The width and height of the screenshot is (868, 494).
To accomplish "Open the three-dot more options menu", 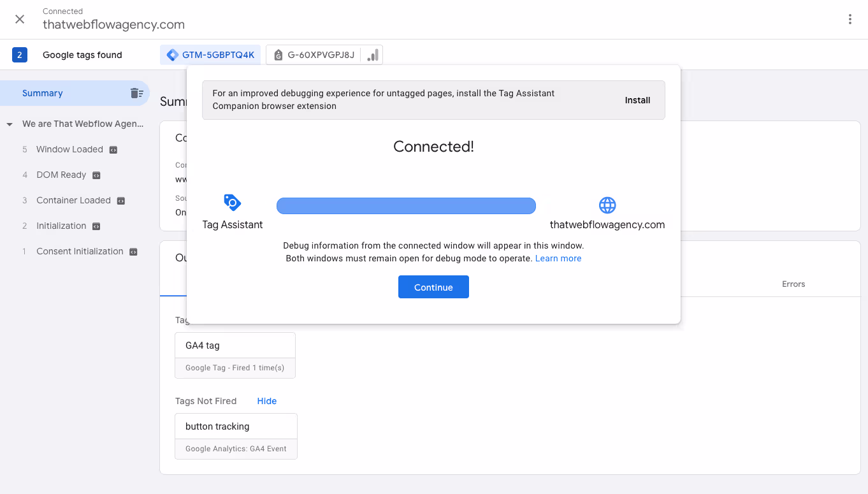I will (x=850, y=19).
